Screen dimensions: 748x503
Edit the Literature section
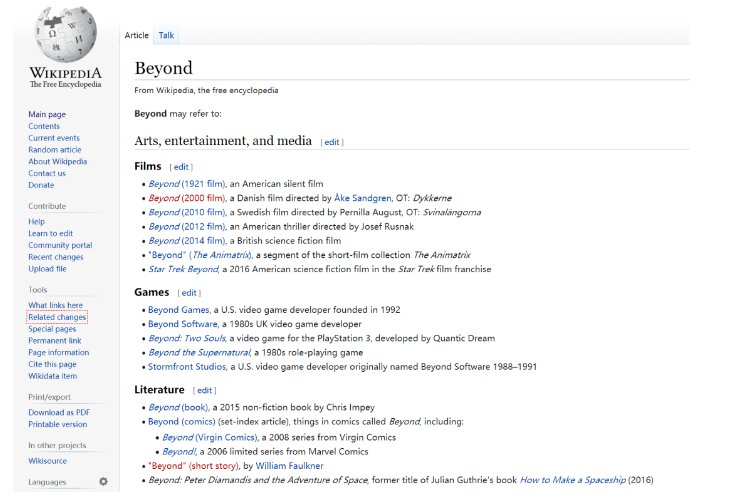click(205, 390)
